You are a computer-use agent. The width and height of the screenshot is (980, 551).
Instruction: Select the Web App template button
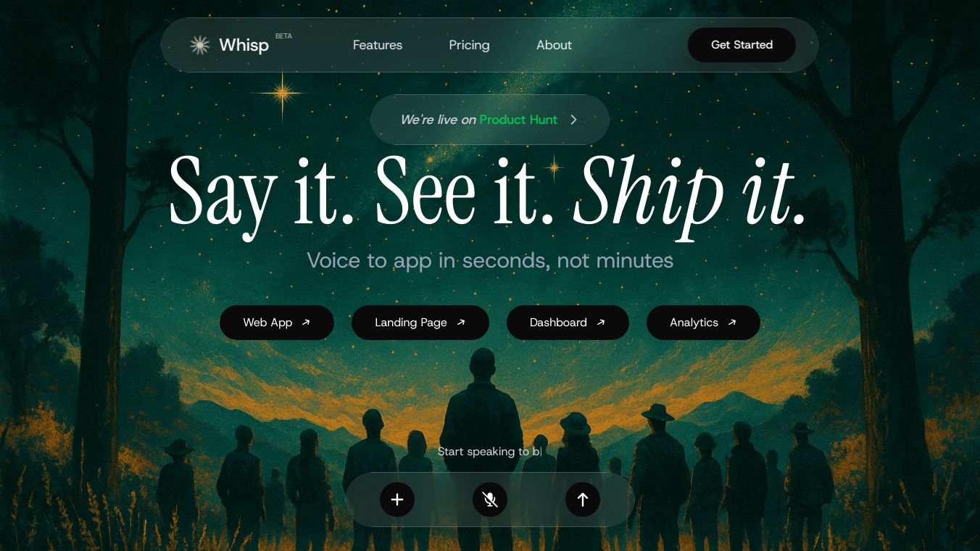click(x=277, y=323)
